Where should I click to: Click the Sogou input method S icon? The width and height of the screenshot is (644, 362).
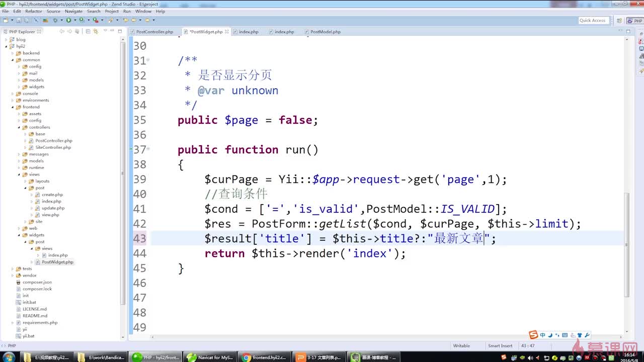click(x=533, y=335)
